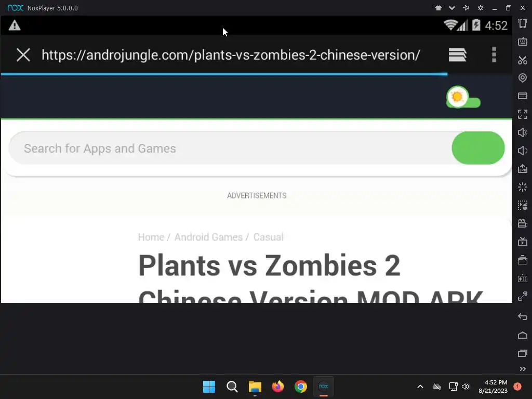The image size is (532, 399).
Task: Click the green search submit button
Action: tap(478, 148)
